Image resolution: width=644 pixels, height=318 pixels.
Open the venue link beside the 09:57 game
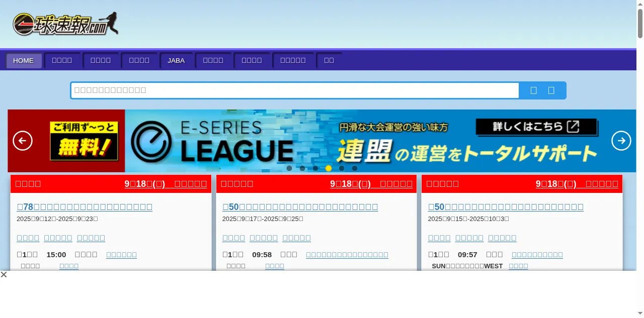(x=537, y=255)
